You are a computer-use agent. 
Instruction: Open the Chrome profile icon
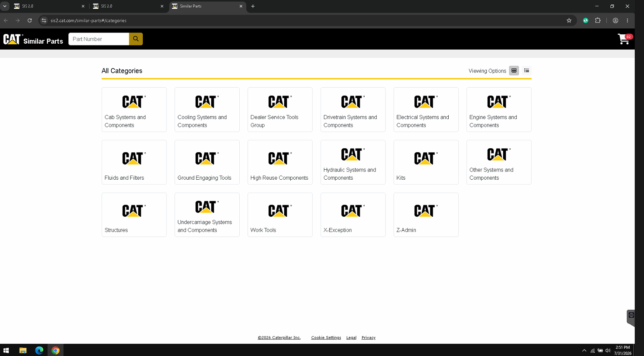[x=616, y=20]
